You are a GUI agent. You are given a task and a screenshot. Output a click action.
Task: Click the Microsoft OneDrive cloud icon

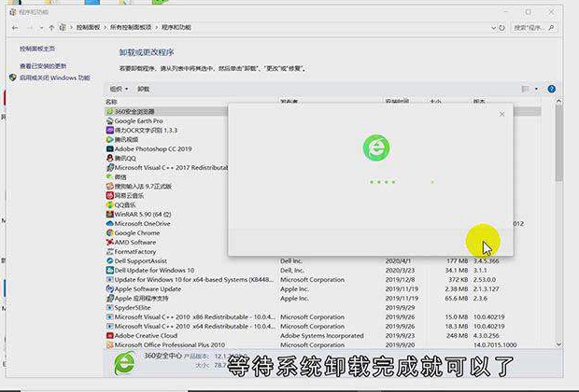point(109,223)
